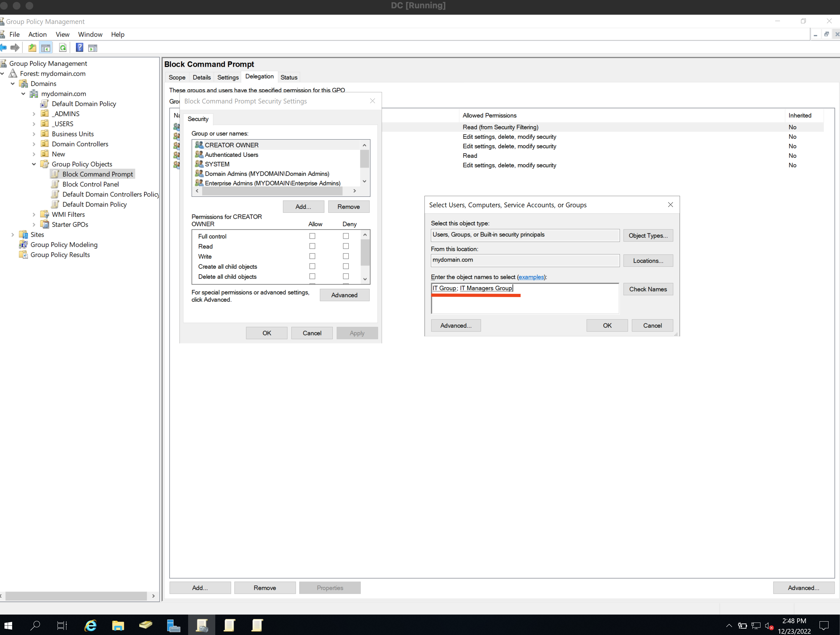Viewport: 840px width, 635px height.
Task: Check Deny for Write permission
Action: [346, 256]
